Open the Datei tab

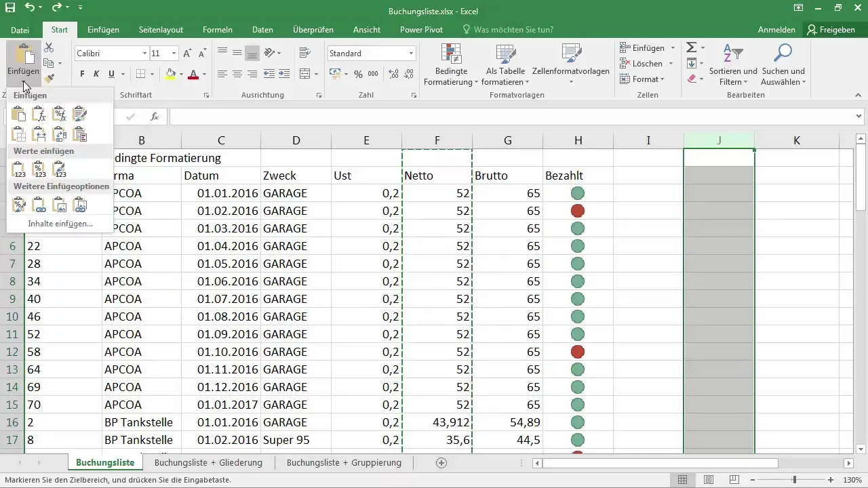click(x=20, y=30)
